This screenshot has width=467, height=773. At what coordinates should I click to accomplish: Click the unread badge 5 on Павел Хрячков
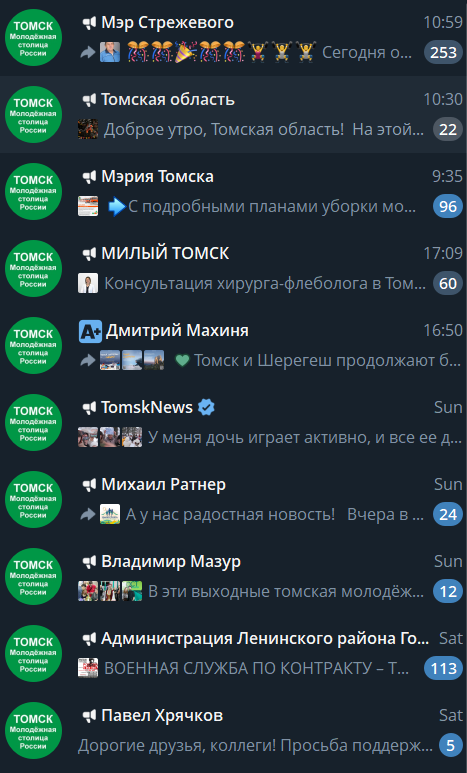(450, 745)
